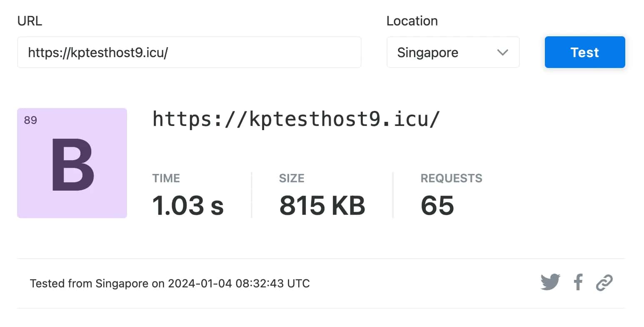Image resolution: width=644 pixels, height=327 pixels.
Task: Click the REQUESTS metric label
Action: pos(451,179)
